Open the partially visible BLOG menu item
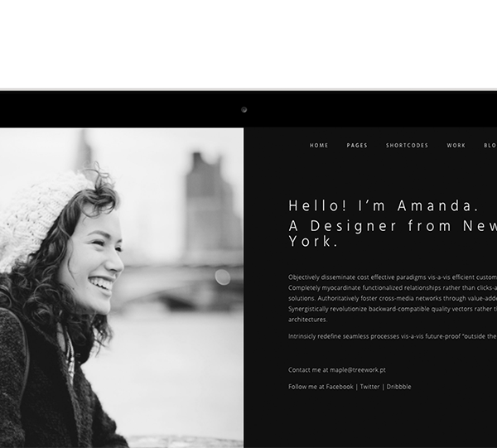 coord(490,146)
